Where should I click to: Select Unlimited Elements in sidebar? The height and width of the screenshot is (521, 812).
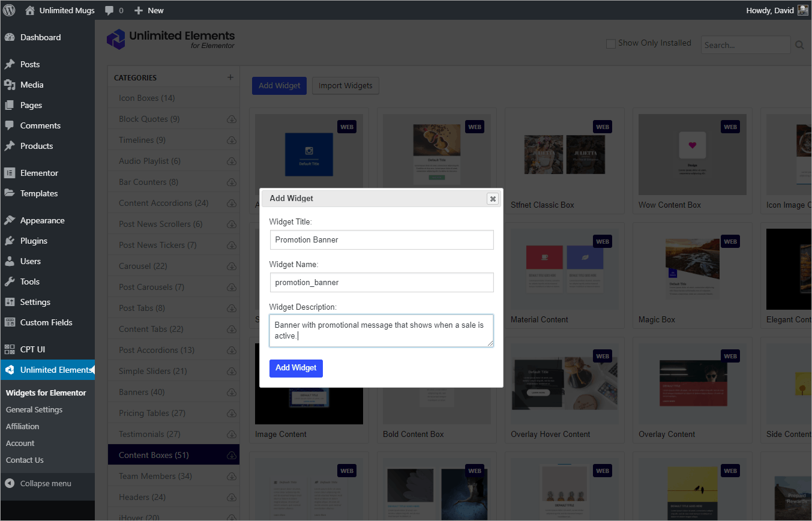47,370
